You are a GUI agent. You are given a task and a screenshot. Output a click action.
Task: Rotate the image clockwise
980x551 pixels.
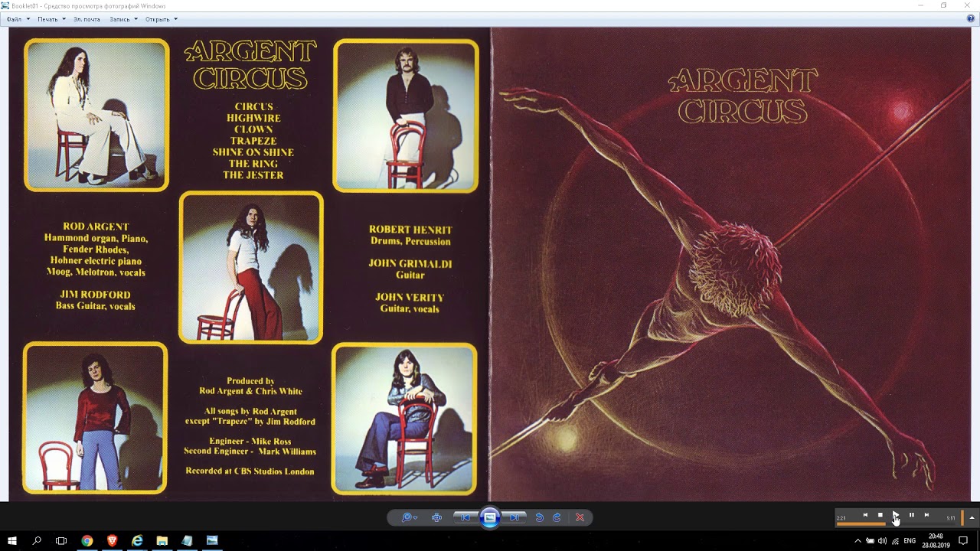(557, 517)
